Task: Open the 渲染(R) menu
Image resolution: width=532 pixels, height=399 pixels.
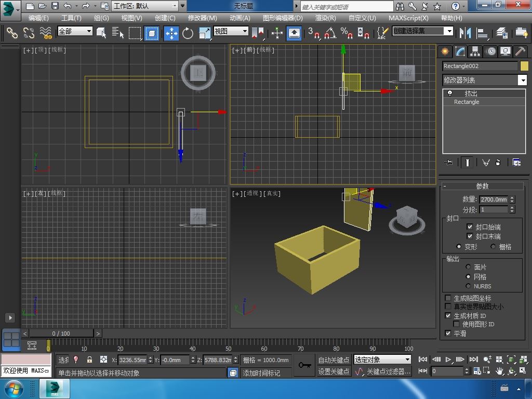Action: [x=325, y=18]
